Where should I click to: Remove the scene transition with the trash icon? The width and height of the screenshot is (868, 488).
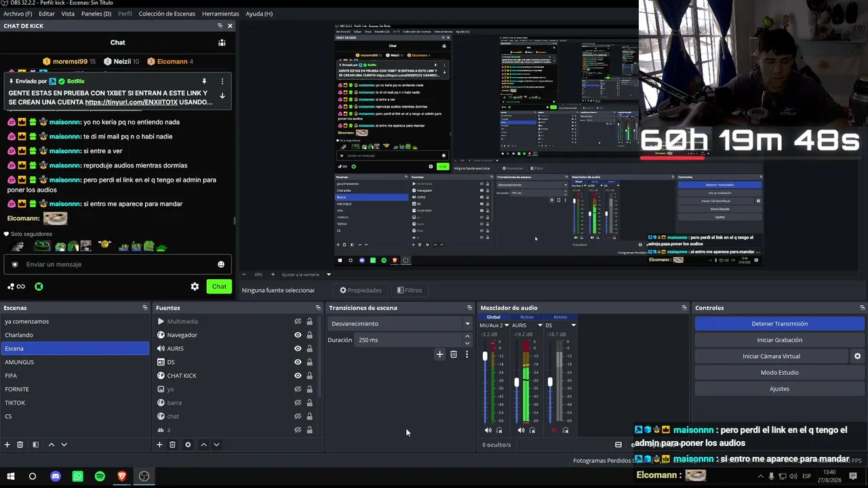click(x=454, y=354)
